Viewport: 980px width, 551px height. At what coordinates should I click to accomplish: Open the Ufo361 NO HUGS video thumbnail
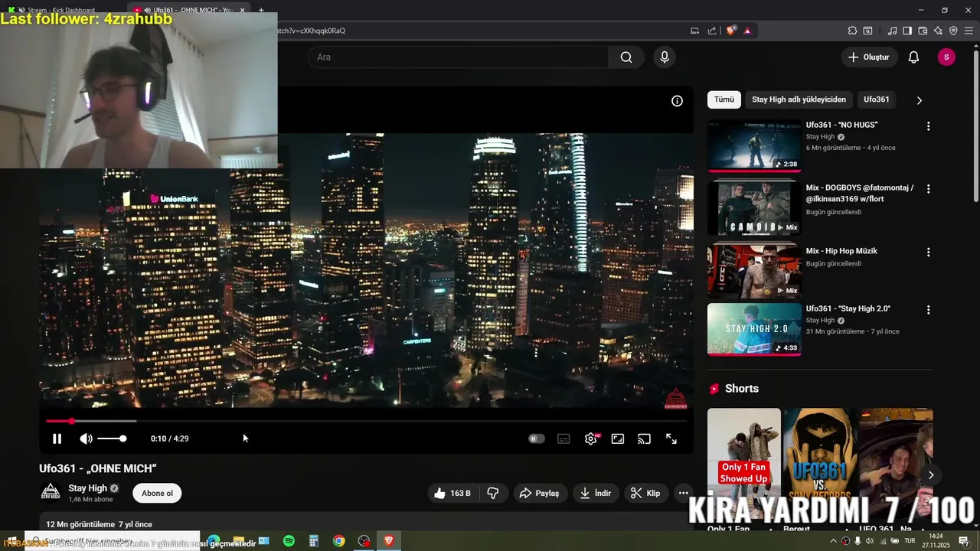(x=754, y=145)
